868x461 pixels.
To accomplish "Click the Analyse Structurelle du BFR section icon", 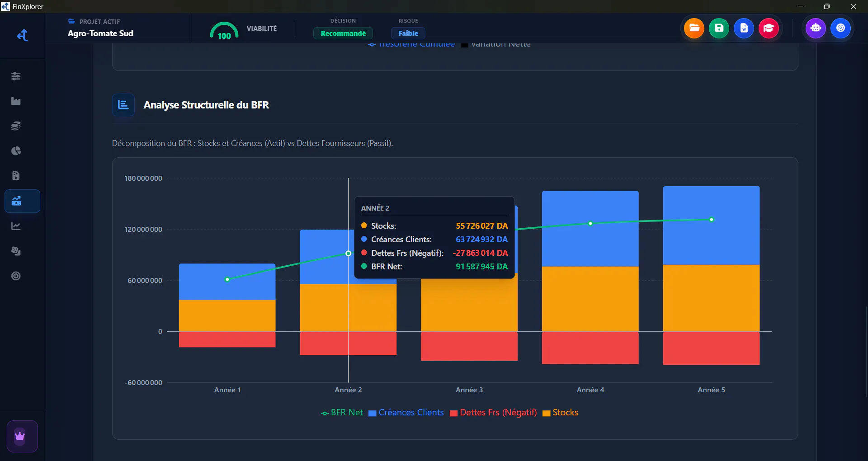I will coord(123,105).
